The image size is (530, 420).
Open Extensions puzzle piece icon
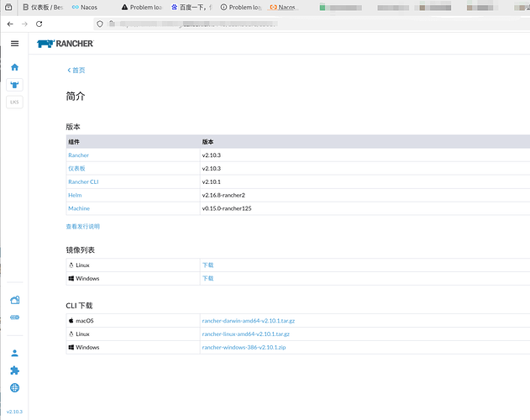pos(14,370)
